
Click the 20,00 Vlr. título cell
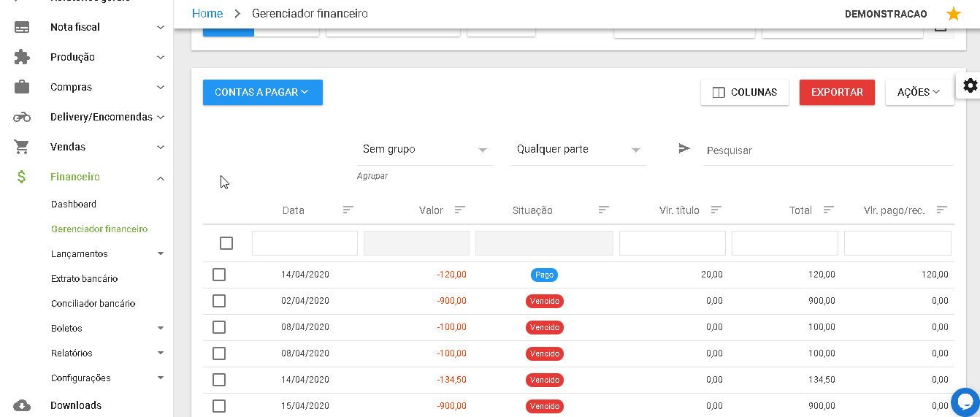click(x=711, y=275)
